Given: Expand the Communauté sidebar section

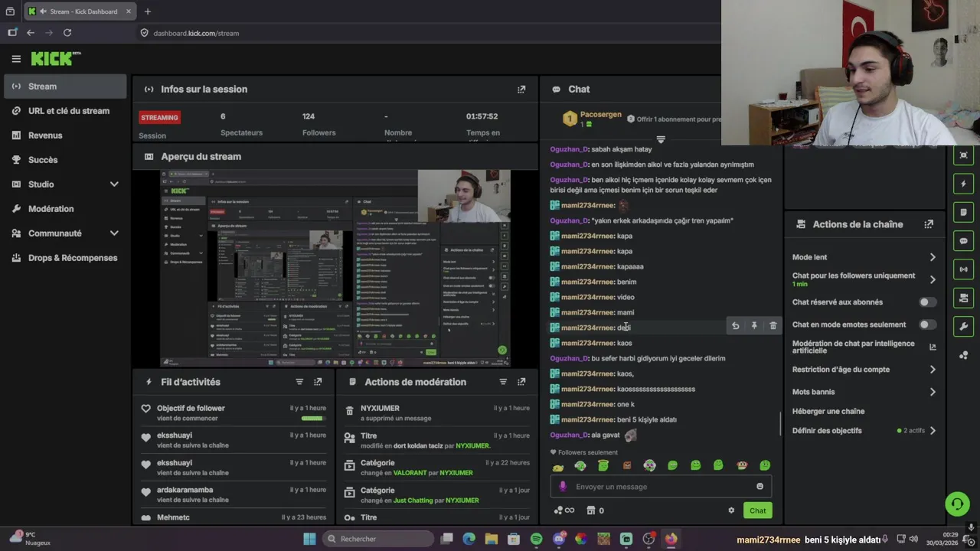Looking at the screenshot, I should click(65, 233).
